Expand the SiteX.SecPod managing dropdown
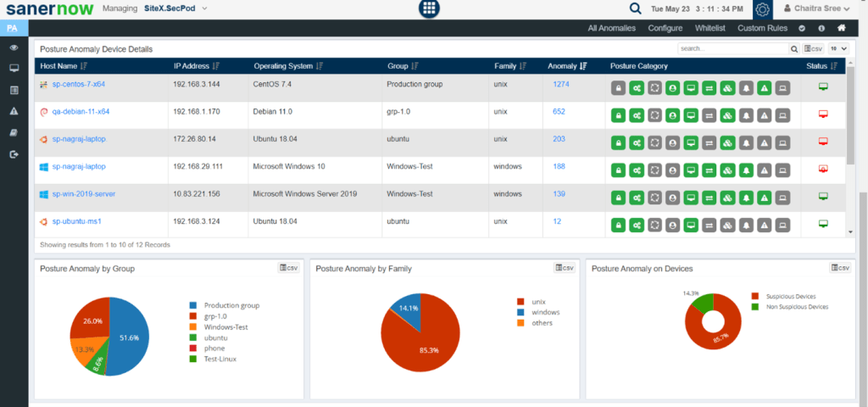This screenshot has width=868, height=407. pyautogui.click(x=175, y=8)
